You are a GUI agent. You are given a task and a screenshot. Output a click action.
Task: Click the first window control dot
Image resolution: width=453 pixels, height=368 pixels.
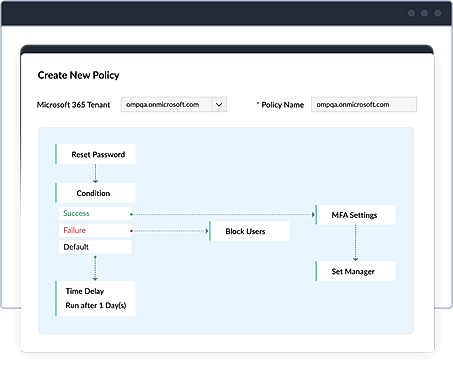pos(411,13)
